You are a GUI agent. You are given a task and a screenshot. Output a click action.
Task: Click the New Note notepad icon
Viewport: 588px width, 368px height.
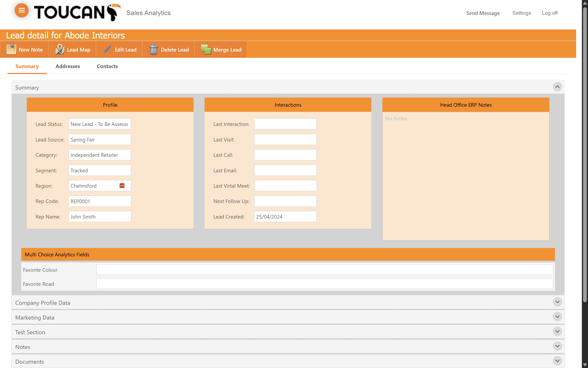[x=11, y=49]
